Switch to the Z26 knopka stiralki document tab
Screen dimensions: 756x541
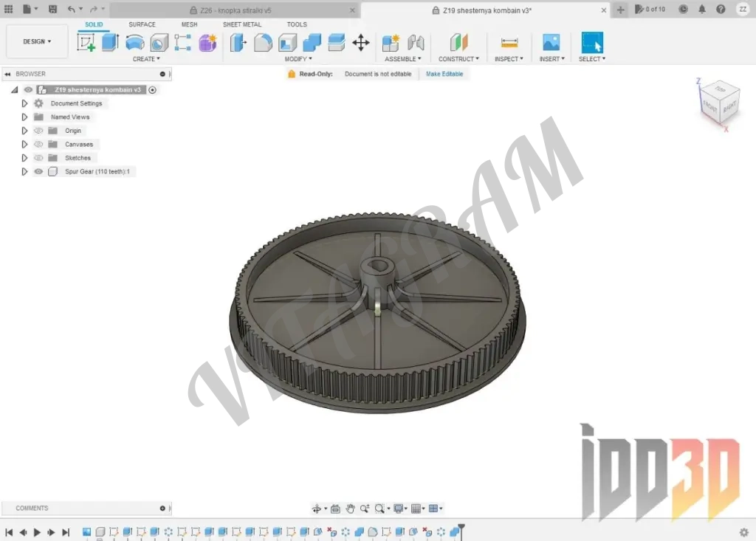point(236,10)
